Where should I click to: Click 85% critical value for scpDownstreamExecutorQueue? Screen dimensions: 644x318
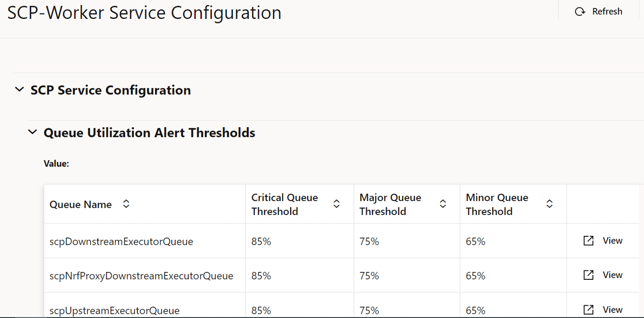[261, 242]
